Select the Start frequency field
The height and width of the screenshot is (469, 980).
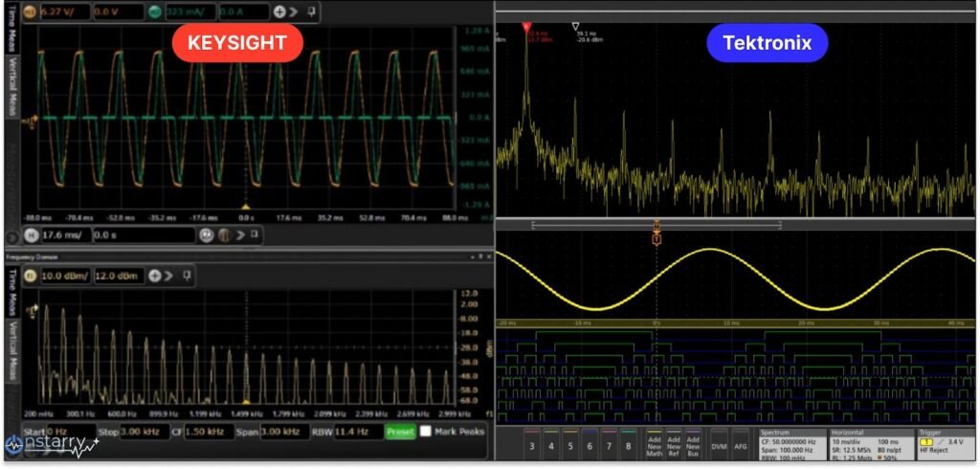(72, 432)
